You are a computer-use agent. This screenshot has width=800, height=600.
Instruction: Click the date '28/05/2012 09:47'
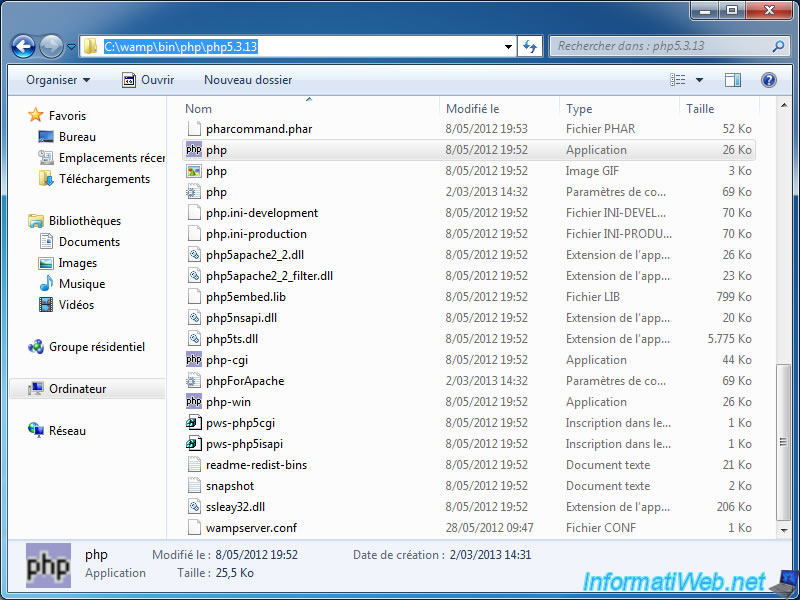[489, 528]
